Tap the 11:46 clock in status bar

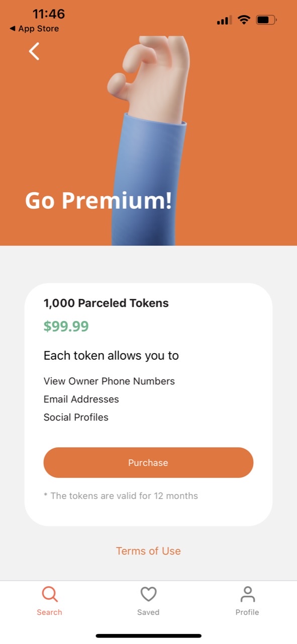49,14
